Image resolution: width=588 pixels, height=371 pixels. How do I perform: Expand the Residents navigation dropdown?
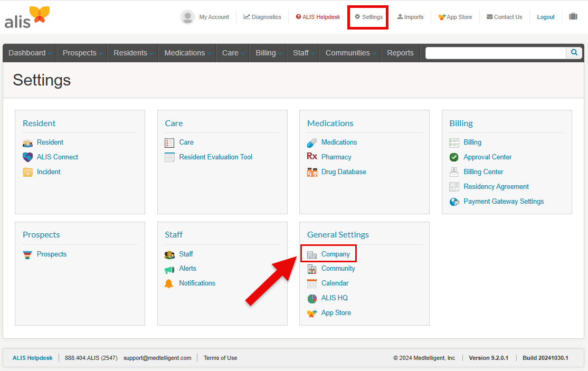pos(133,53)
